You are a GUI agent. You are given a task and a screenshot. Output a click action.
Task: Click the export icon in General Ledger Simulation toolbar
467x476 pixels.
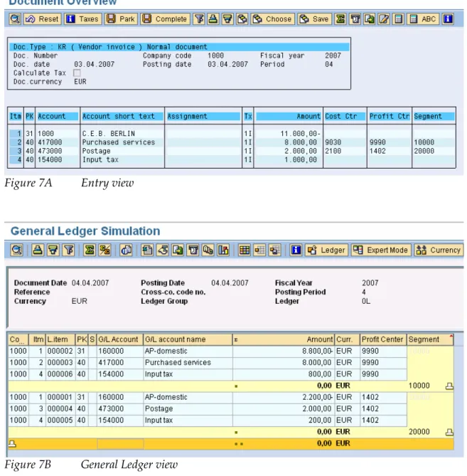[x=178, y=250]
